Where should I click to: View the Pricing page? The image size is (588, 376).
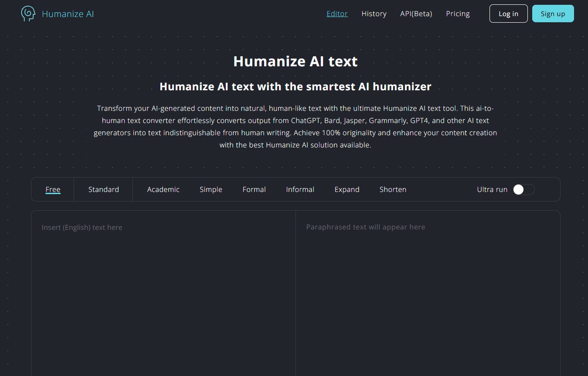[x=458, y=14]
